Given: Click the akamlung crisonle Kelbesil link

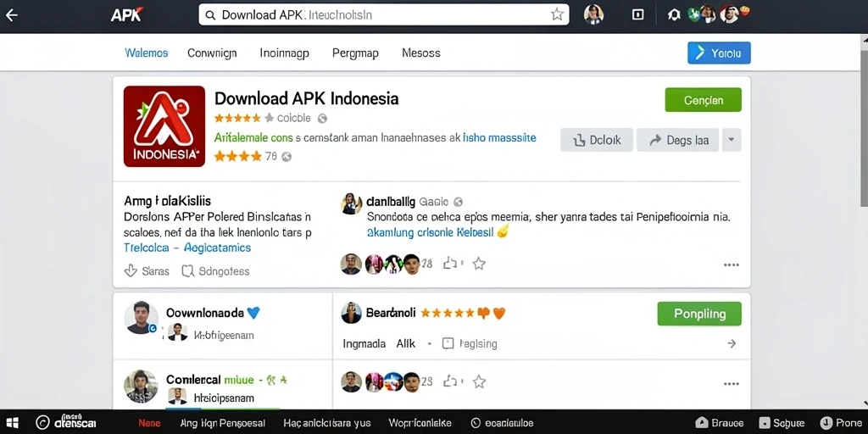Looking at the screenshot, I should point(430,232).
